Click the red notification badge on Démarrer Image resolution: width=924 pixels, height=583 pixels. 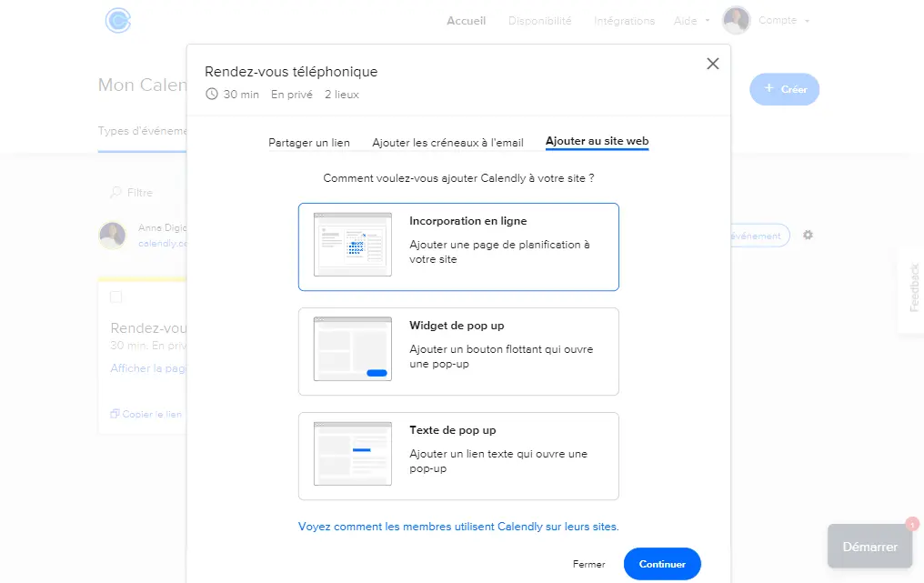[x=912, y=524]
